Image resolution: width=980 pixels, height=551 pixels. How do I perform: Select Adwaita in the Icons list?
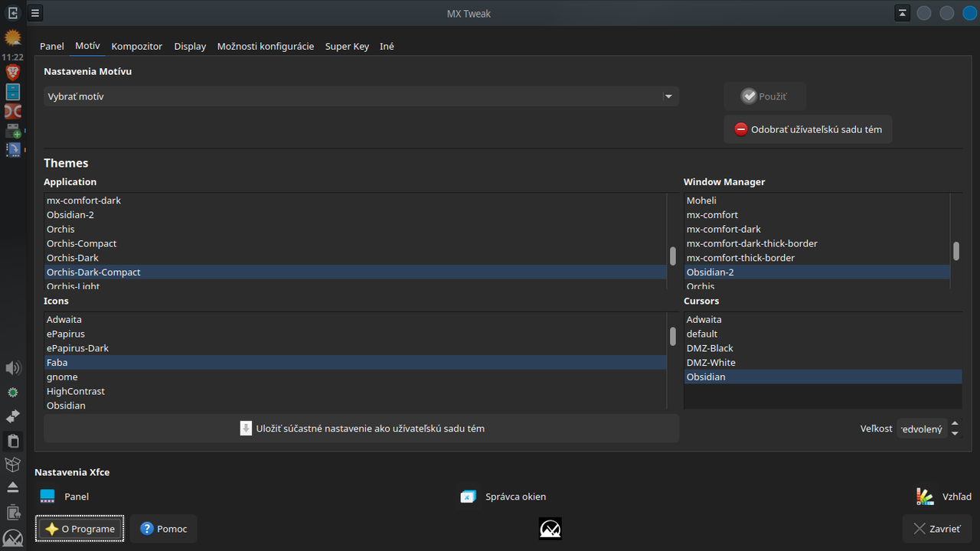click(355, 320)
